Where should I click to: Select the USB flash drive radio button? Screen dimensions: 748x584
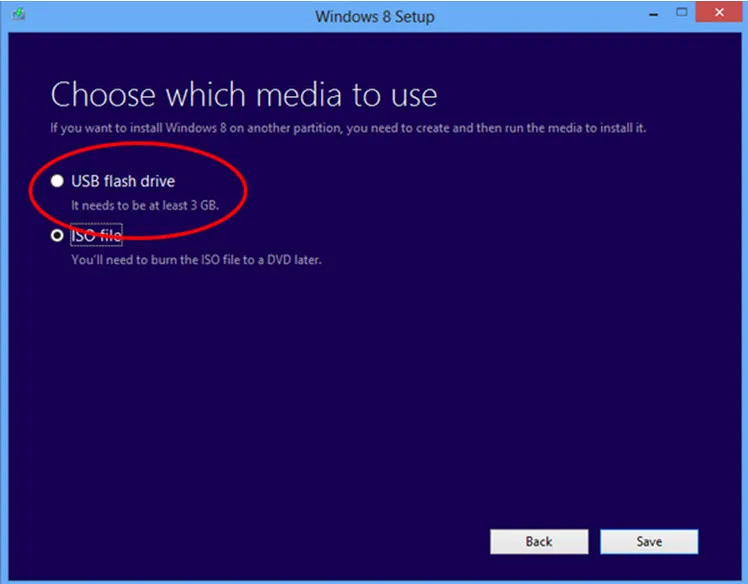tap(57, 181)
